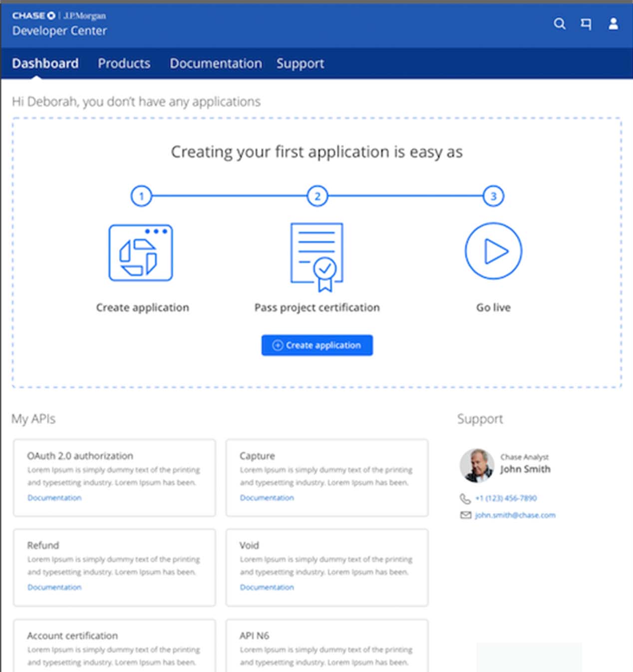
Task: Click the My APIs section heading
Action: pos(33,419)
